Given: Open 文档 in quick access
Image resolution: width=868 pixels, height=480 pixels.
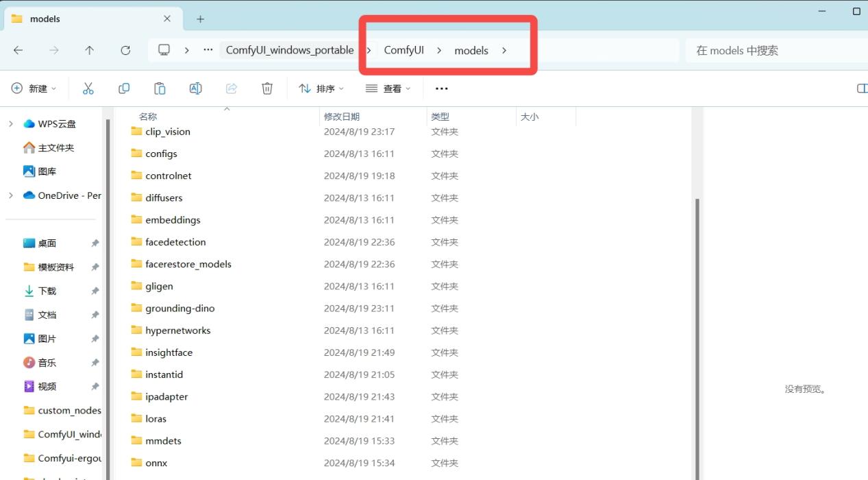Looking at the screenshot, I should (47, 315).
